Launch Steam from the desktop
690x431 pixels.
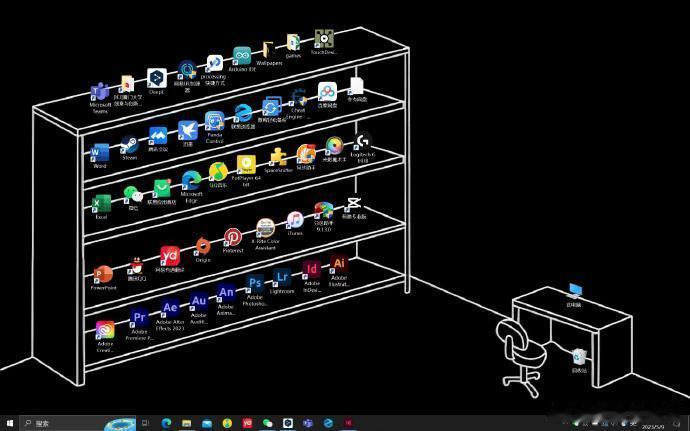click(x=129, y=144)
